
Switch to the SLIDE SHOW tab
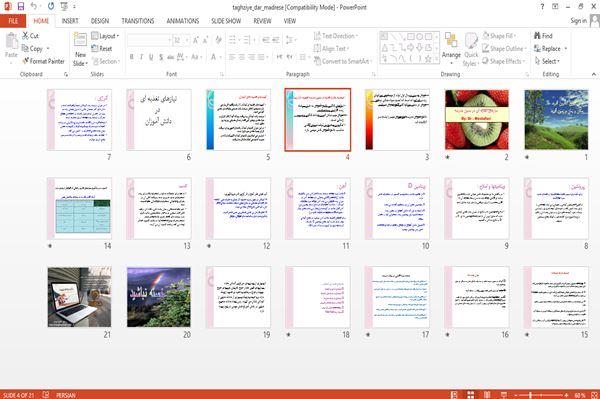point(226,21)
